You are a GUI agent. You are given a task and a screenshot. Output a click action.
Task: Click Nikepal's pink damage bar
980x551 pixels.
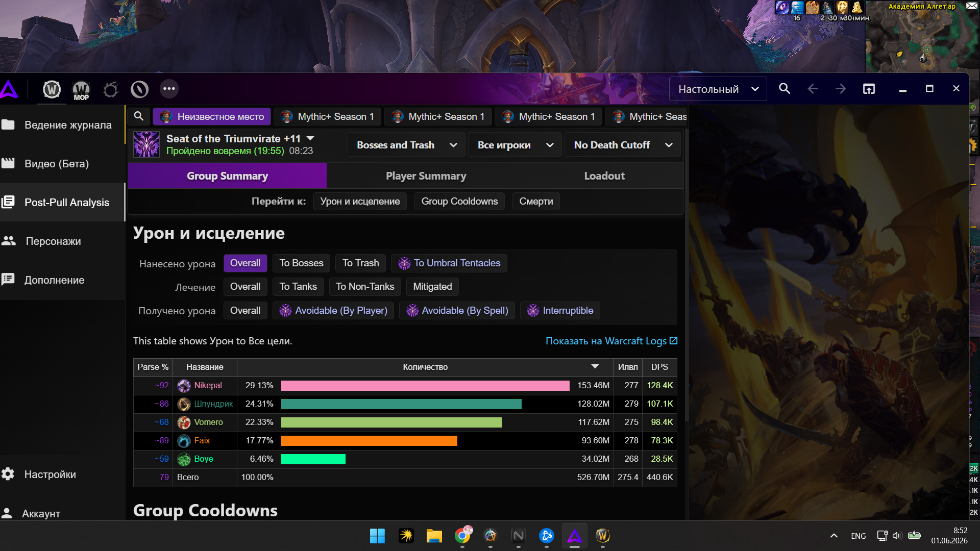425,386
